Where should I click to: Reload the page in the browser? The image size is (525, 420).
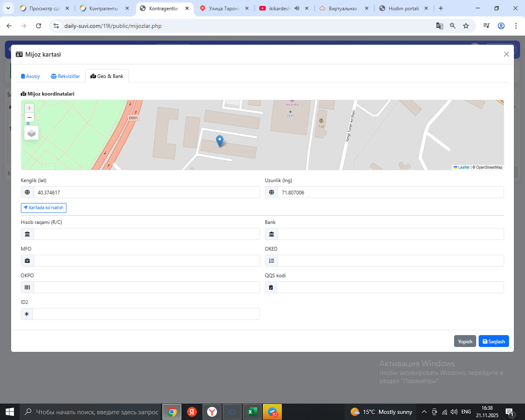(39, 26)
